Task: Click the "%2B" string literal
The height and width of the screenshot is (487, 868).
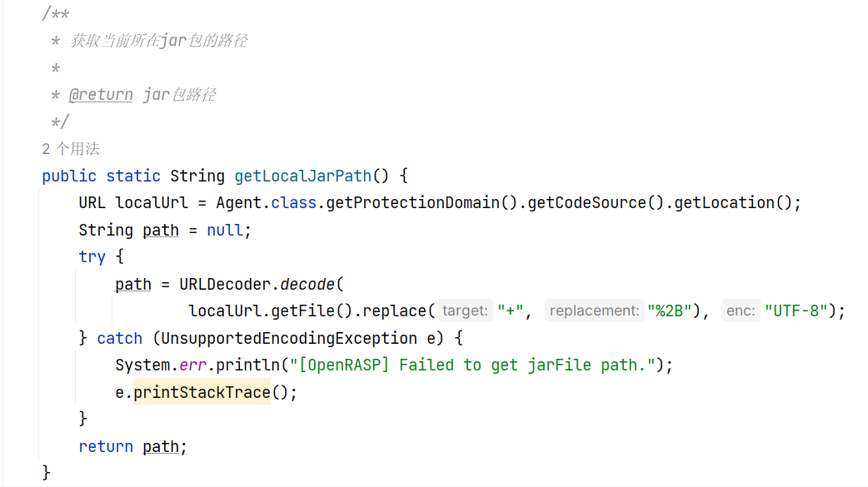Action: point(669,311)
